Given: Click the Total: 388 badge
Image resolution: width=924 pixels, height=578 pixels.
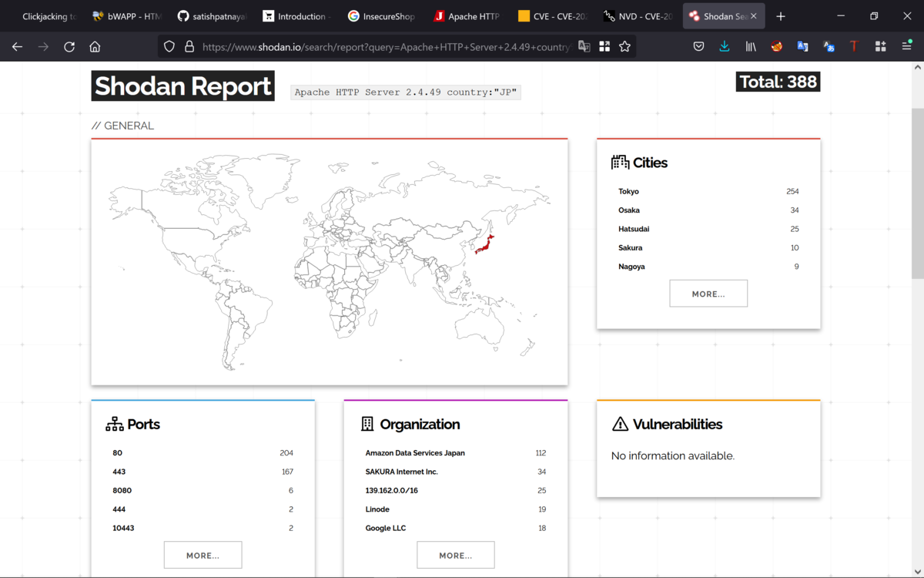Looking at the screenshot, I should click(x=778, y=82).
